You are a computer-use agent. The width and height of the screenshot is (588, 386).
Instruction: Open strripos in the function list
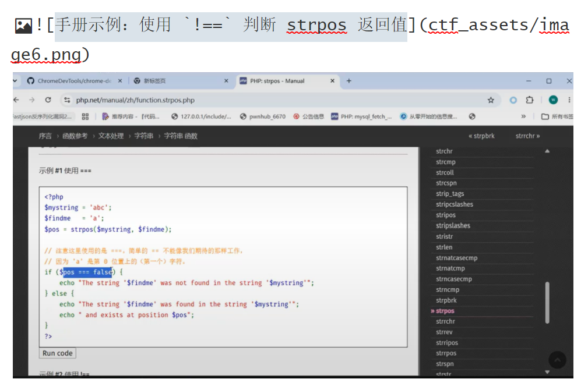447,342
